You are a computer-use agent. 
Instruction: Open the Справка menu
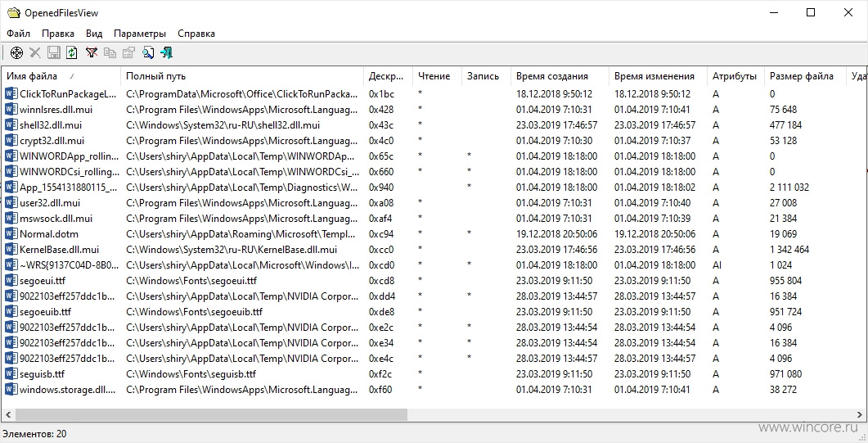196,34
